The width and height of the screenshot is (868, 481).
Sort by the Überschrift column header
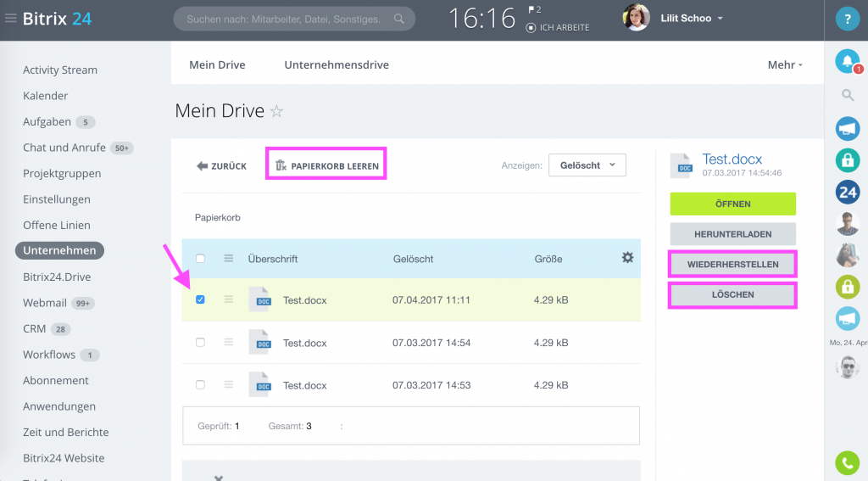(x=273, y=259)
